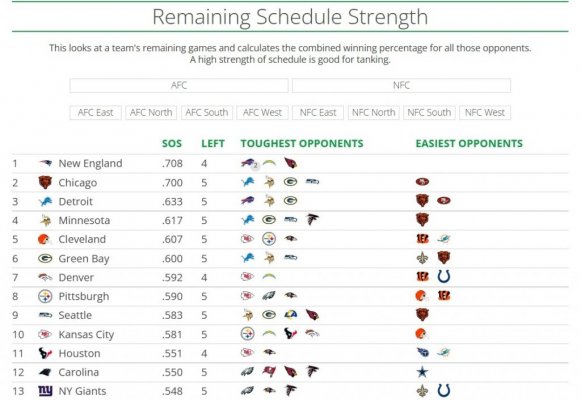Select the AFC East division filter
This screenshot has width=581, height=400.
pyautogui.click(x=96, y=113)
